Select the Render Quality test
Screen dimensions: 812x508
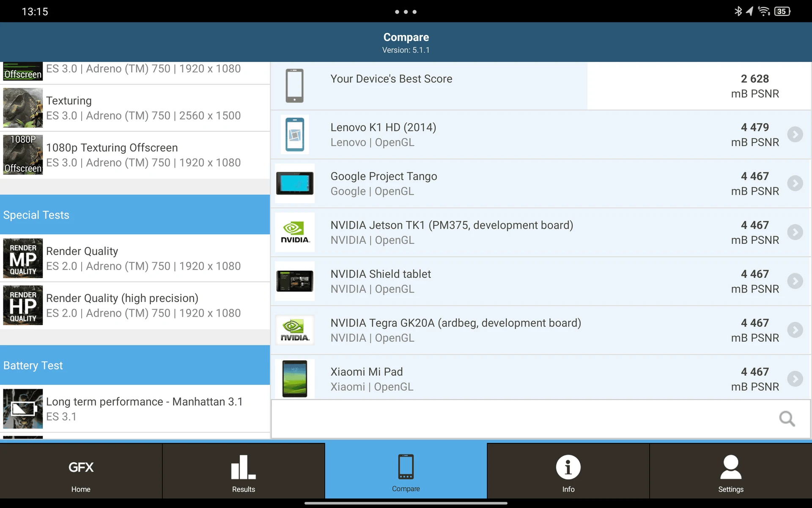pos(135,258)
